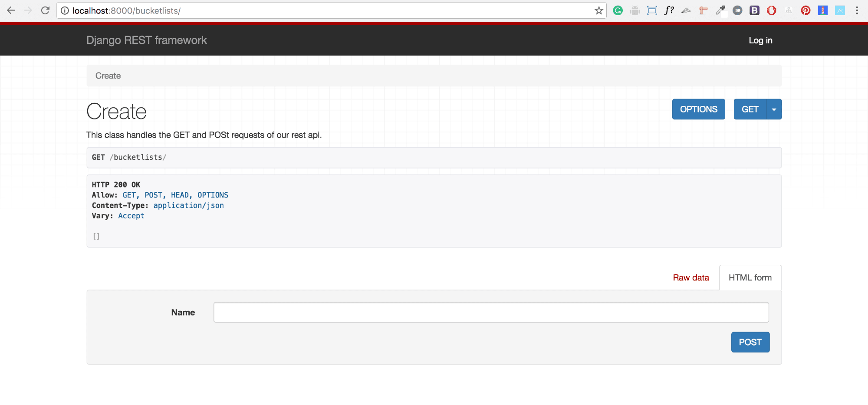Go back with the browser back arrow
The image size is (868, 405).
pos(11,10)
